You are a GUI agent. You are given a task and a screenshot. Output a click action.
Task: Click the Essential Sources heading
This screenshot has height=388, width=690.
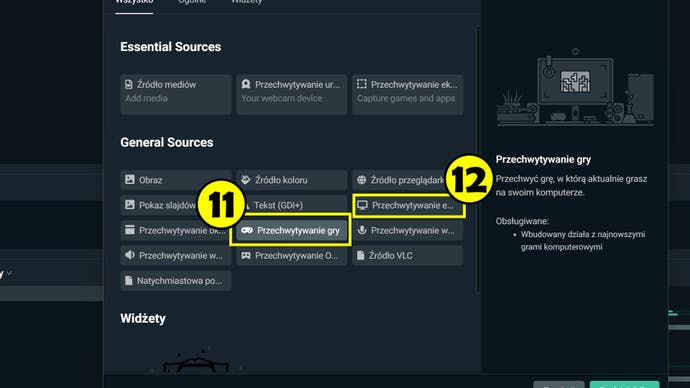(x=171, y=47)
